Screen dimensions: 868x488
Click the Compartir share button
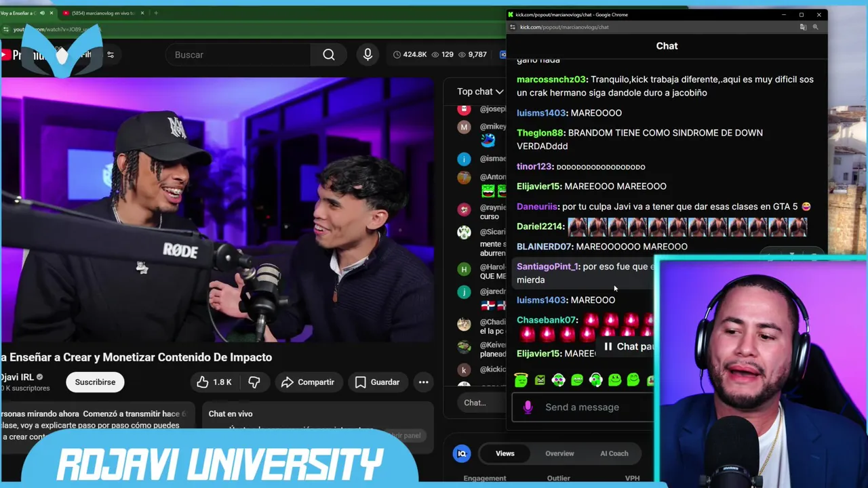(x=307, y=382)
